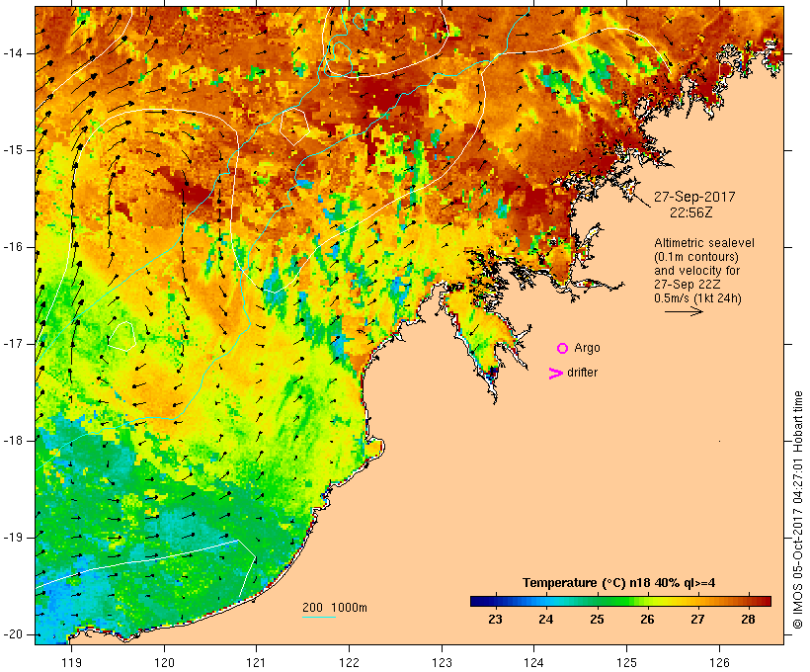Click the longitude axis label '125'
The image size is (810, 672).
tap(626, 662)
